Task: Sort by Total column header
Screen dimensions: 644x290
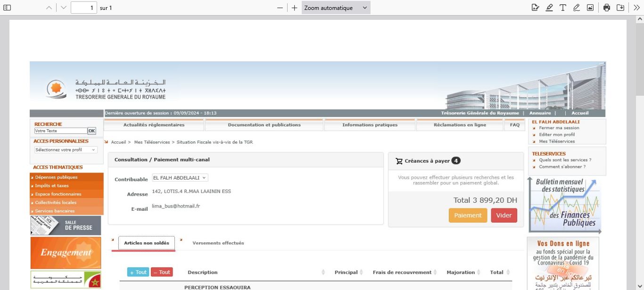Action: point(500,272)
